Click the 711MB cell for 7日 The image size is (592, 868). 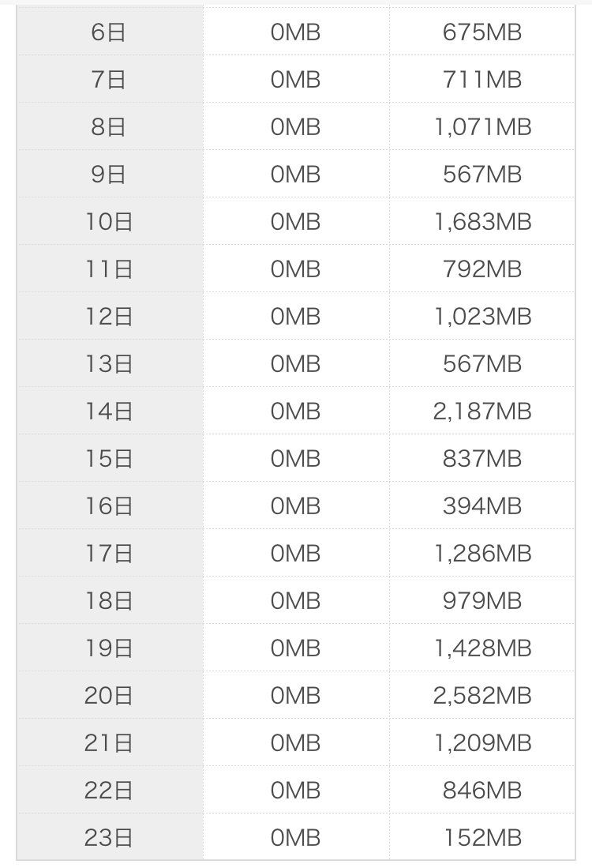click(482, 80)
